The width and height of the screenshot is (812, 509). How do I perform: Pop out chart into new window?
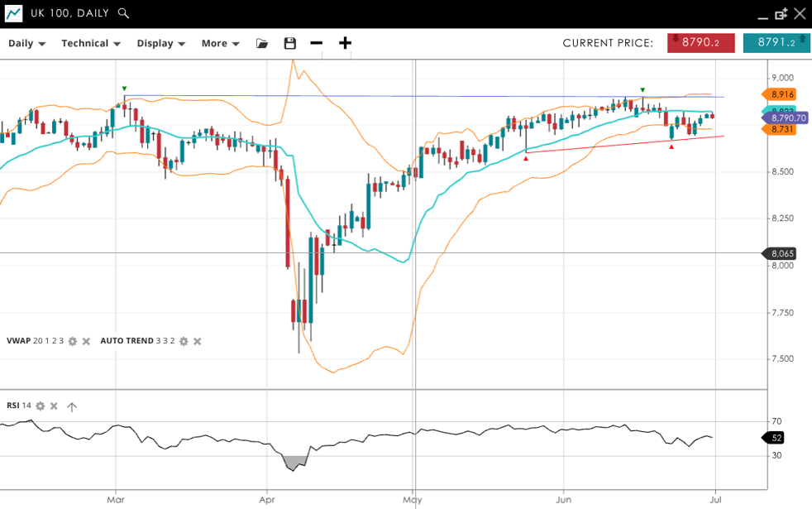click(x=781, y=13)
